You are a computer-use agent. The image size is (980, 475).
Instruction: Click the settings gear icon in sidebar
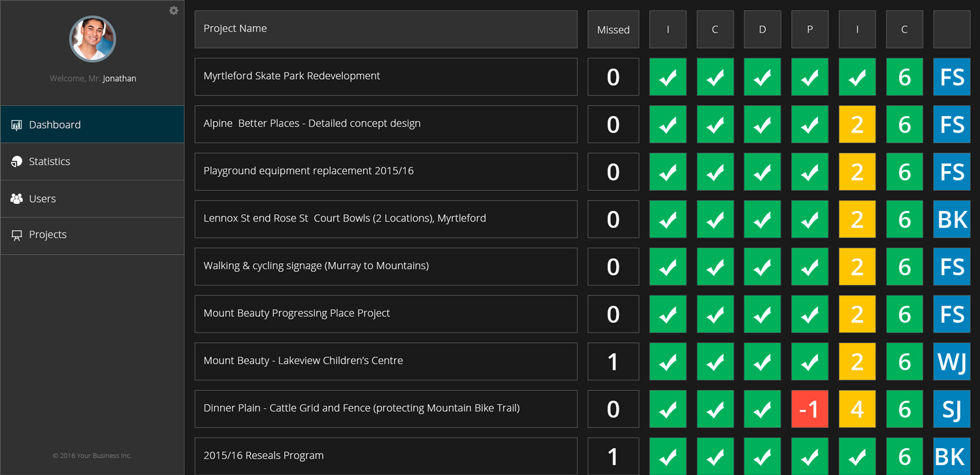pos(174,10)
